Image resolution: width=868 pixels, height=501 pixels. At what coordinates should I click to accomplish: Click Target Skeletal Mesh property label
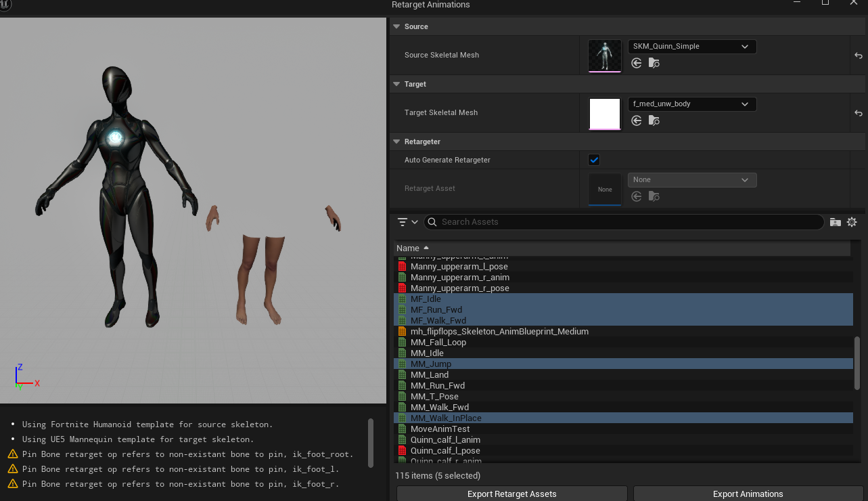click(x=441, y=113)
